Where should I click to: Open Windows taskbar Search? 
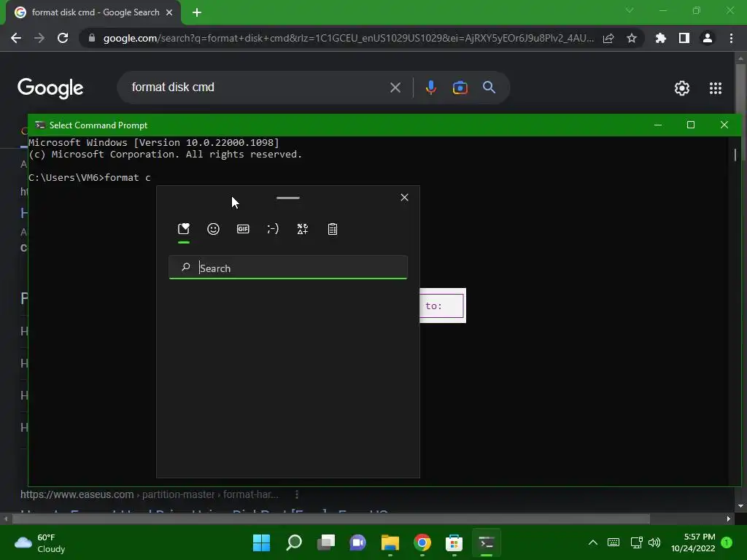(x=293, y=542)
